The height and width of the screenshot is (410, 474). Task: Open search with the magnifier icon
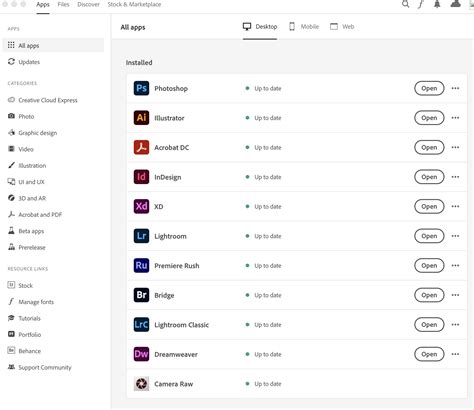point(405,4)
